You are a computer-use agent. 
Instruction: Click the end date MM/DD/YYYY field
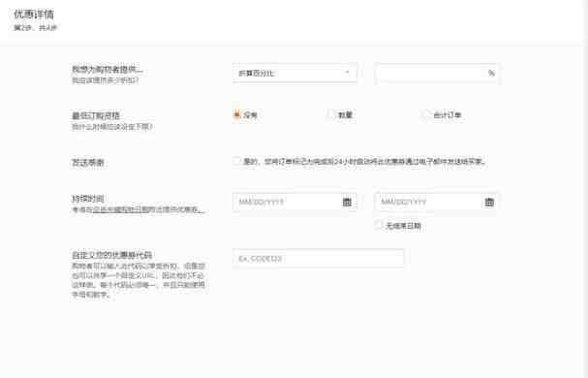pos(437,203)
